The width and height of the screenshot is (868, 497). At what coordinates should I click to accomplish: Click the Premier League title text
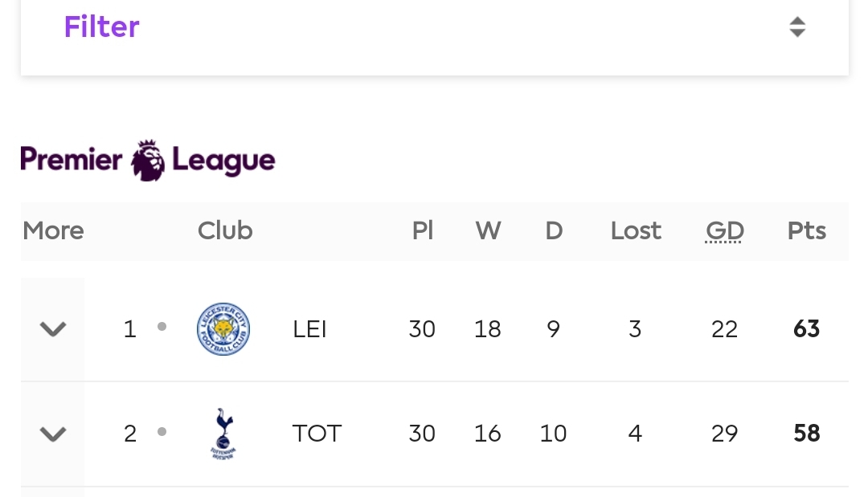[148, 161]
